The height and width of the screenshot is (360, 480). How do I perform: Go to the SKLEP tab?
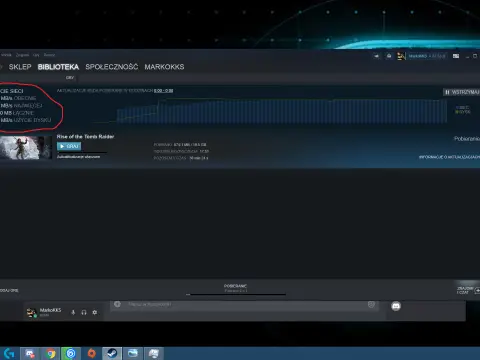coord(20,67)
